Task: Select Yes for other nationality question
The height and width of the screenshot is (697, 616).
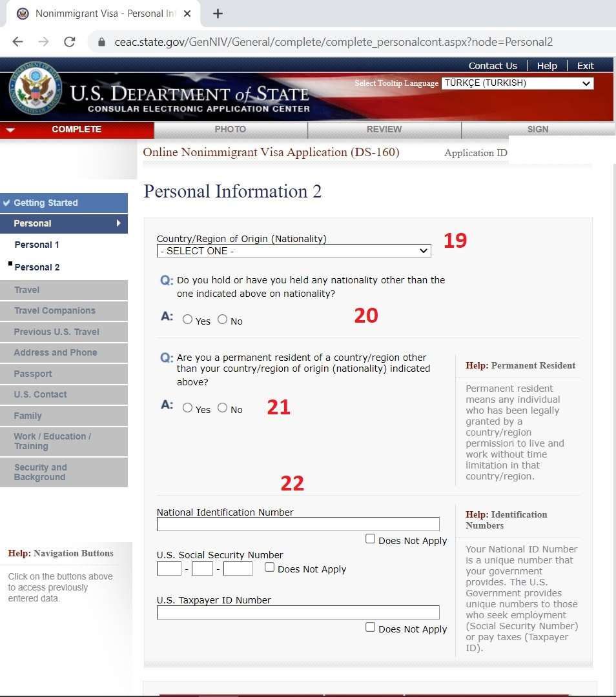Action: pyautogui.click(x=188, y=319)
